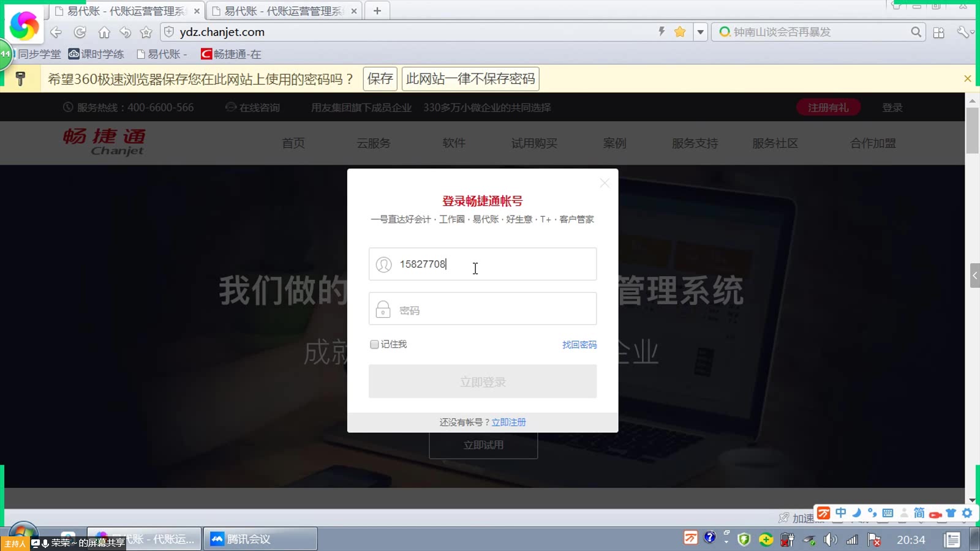The image size is (980, 551).
Task: Open the 畅捷通-在 bookmark
Action: tap(231, 54)
